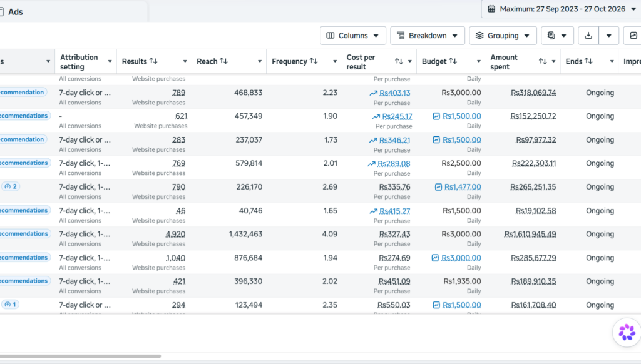Click budget icon beside Rs1,477.00
The image size is (641, 364).
pyautogui.click(x=438, y=187)
